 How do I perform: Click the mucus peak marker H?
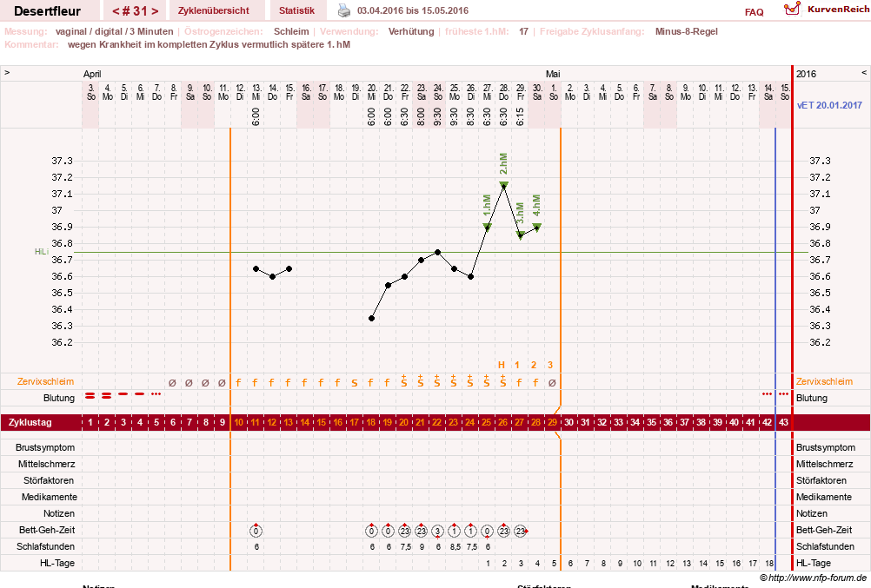[x=501, y=365]
